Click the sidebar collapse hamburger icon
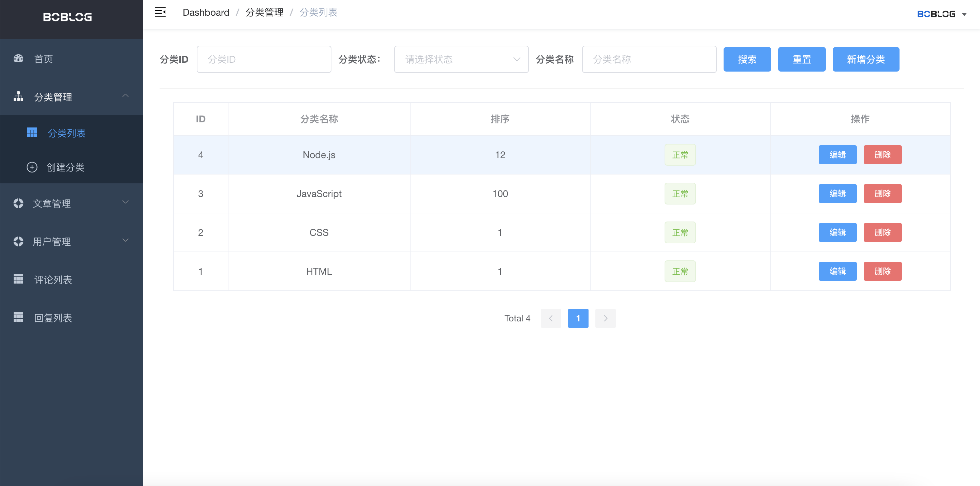This screenshot has height=486, width=980. 160,12
